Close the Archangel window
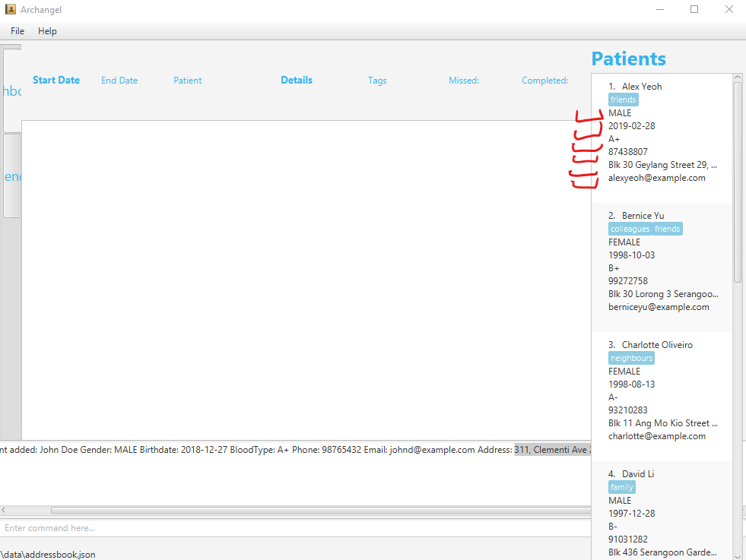Viewport: 746px width, 560px height. tap(729, 10)
